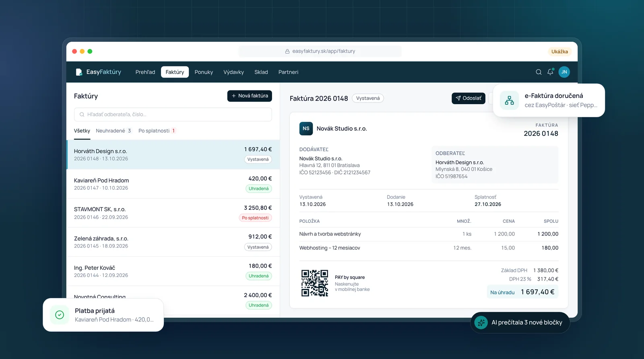644x359 pixels.
Task: Open the Zelená záhrada, s.r.o. invoice
Action: [173, 242]
